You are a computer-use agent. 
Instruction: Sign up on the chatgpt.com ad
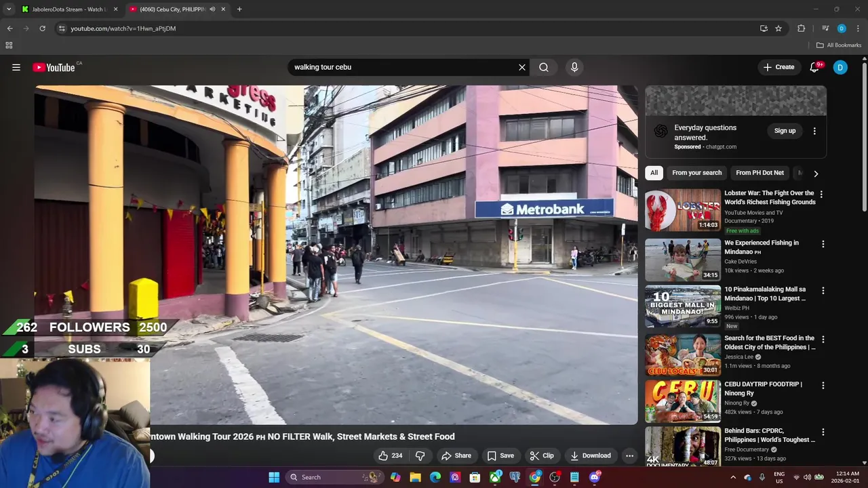[x=785, y=131]
